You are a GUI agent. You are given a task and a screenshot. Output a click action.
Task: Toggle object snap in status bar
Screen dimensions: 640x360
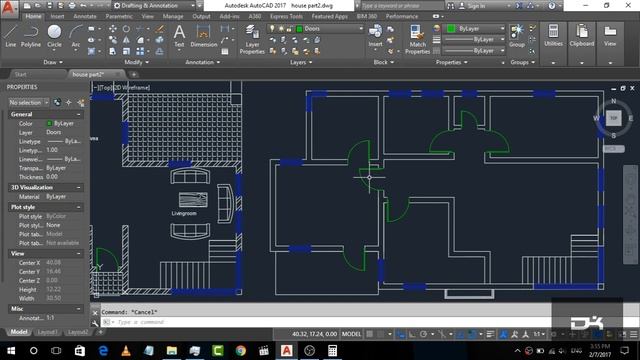pyautogui.click(x=472, y=334)
